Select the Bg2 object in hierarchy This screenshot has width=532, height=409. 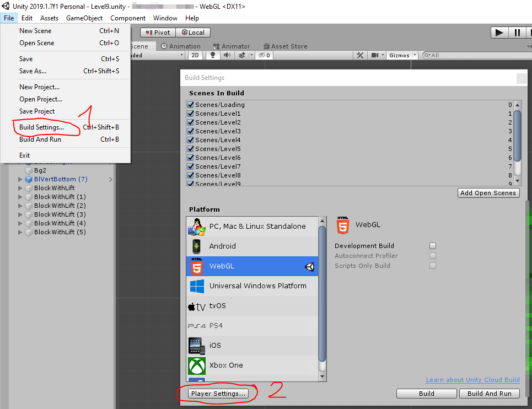pyautogui.click(x=40, y=170)
